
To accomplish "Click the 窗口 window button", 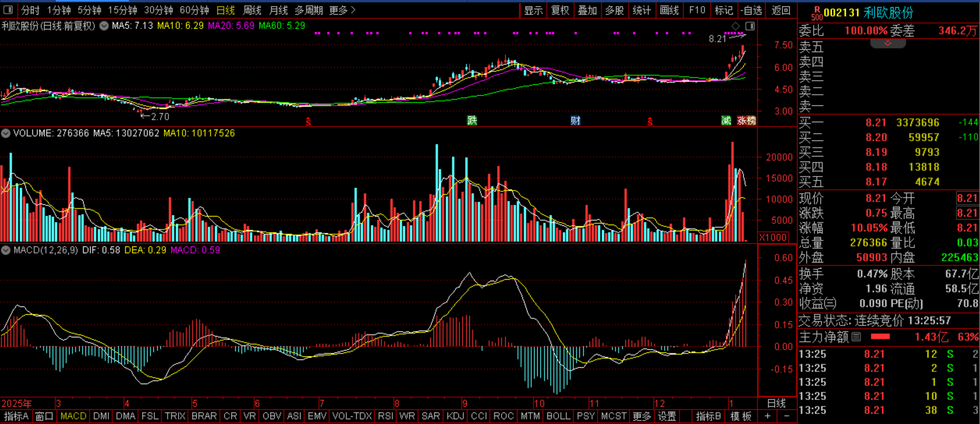I will (x=44, y=416).
